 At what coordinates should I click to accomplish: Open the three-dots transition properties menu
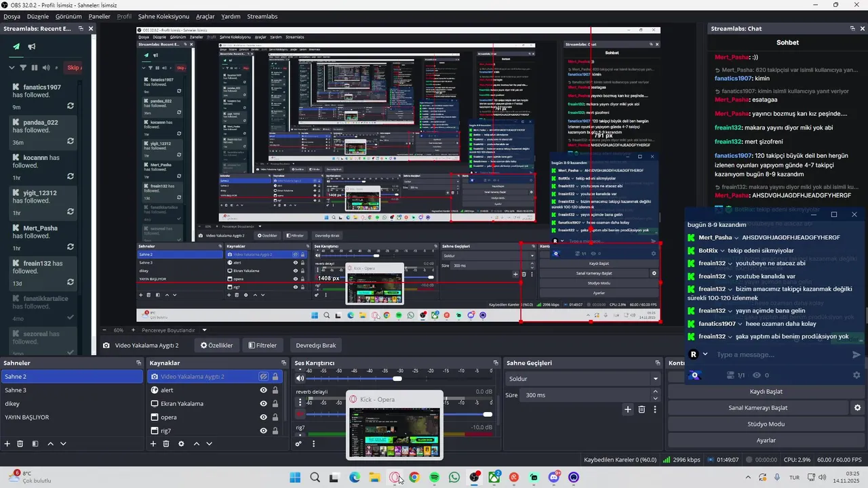tap(655, 409)
